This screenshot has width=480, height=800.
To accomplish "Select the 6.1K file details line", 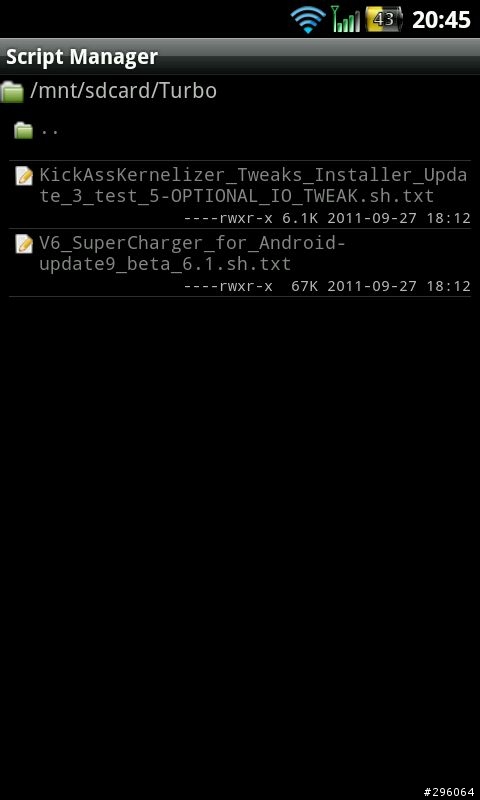I will [x=327, y=218].
